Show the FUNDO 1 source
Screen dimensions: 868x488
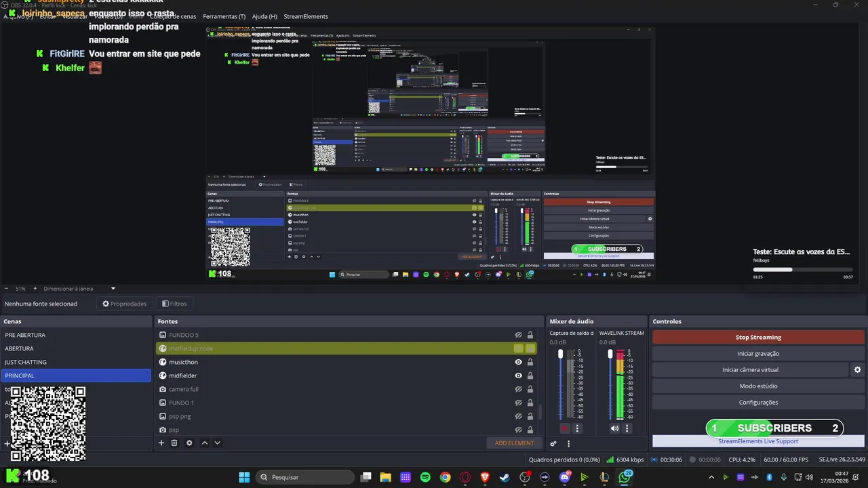519,403
